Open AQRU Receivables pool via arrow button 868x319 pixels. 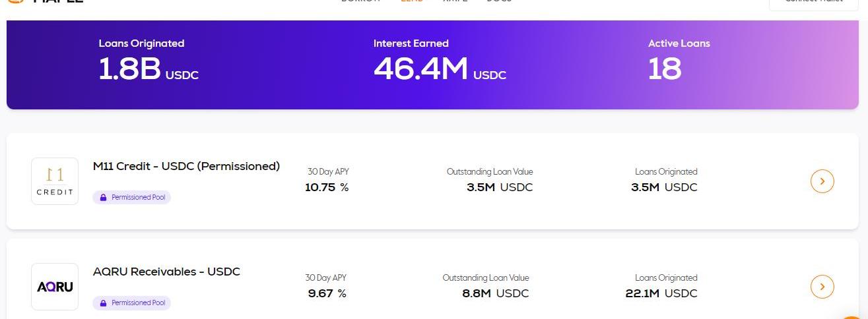(822, 287)
